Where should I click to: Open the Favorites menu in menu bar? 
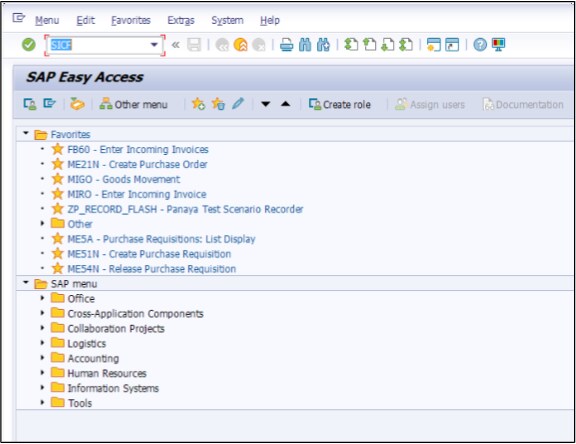click(x=131, y=20)
